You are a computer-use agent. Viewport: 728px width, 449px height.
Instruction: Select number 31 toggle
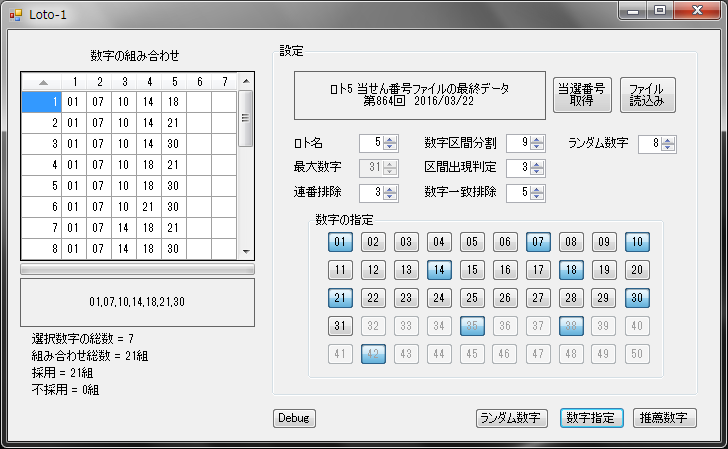[x=340, y=325]
